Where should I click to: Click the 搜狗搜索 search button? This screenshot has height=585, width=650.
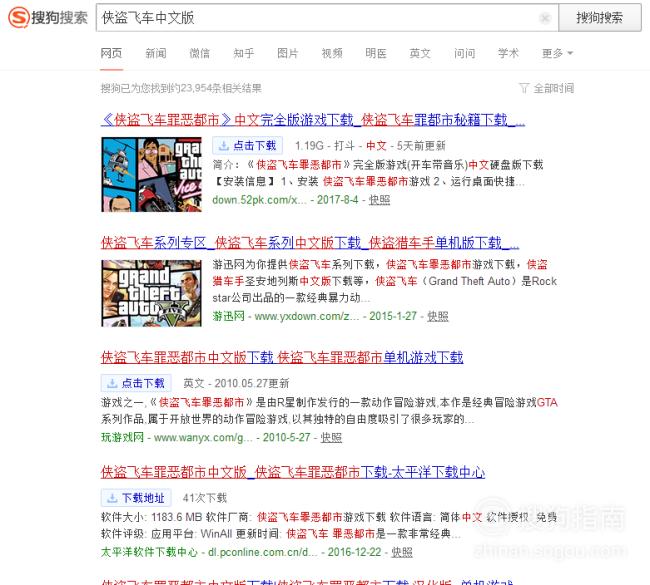[x=599, y=17]
